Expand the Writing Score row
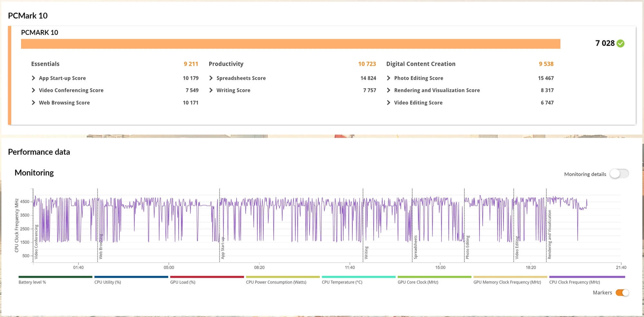The width and height of the screenshot is (644, 317). point(211,90)
